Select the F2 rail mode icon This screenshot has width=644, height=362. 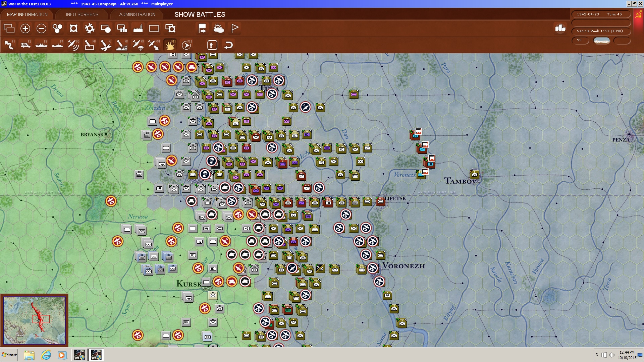pos(25,45)
